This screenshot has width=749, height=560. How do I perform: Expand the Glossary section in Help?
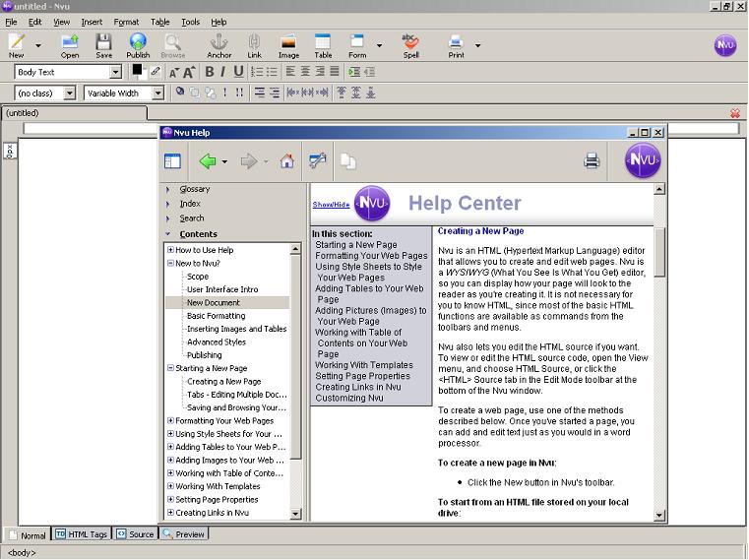tap(194, 189)
